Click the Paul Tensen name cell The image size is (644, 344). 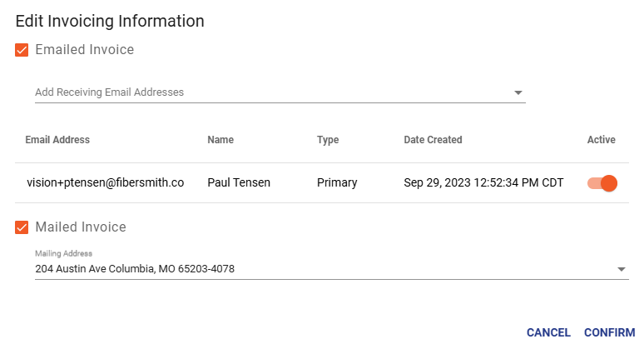(239, 182)
